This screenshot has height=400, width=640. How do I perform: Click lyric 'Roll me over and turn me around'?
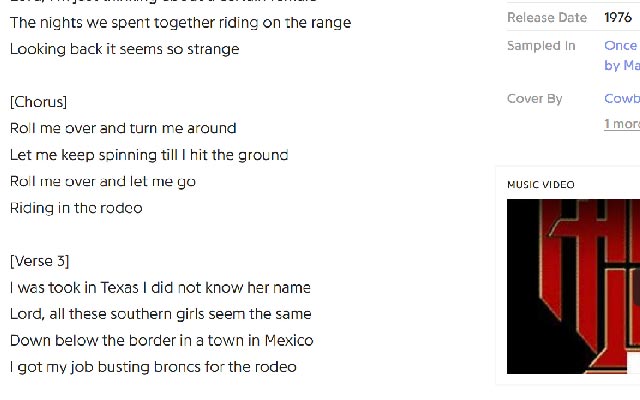(123, 128)
